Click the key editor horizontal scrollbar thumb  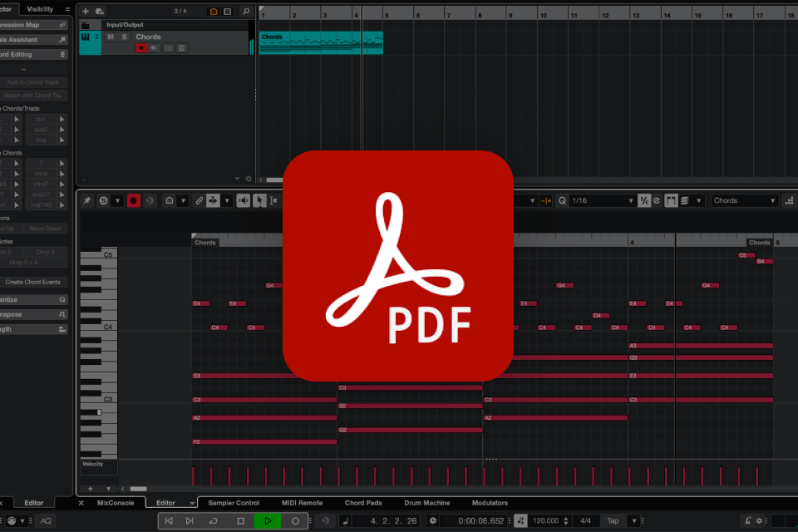pyautogui.click(x=139, y=489)
